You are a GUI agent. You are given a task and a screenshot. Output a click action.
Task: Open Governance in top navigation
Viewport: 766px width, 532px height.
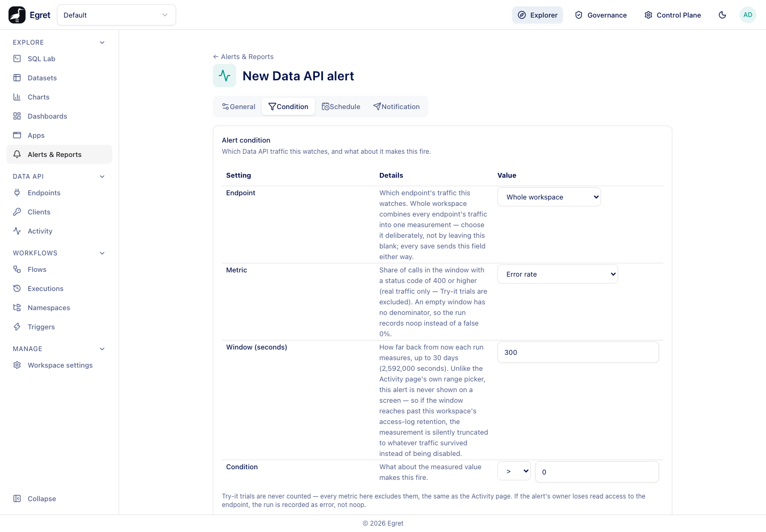pos(601,15)
